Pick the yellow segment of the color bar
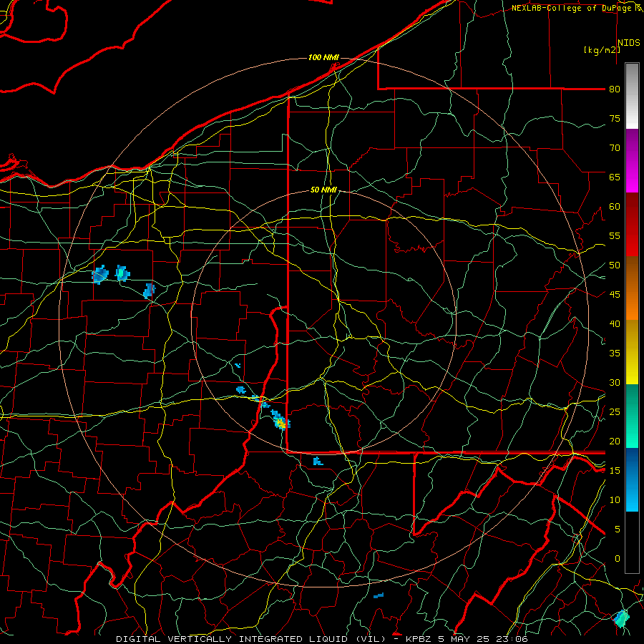 pyautogui.click(x=632, y=352)
